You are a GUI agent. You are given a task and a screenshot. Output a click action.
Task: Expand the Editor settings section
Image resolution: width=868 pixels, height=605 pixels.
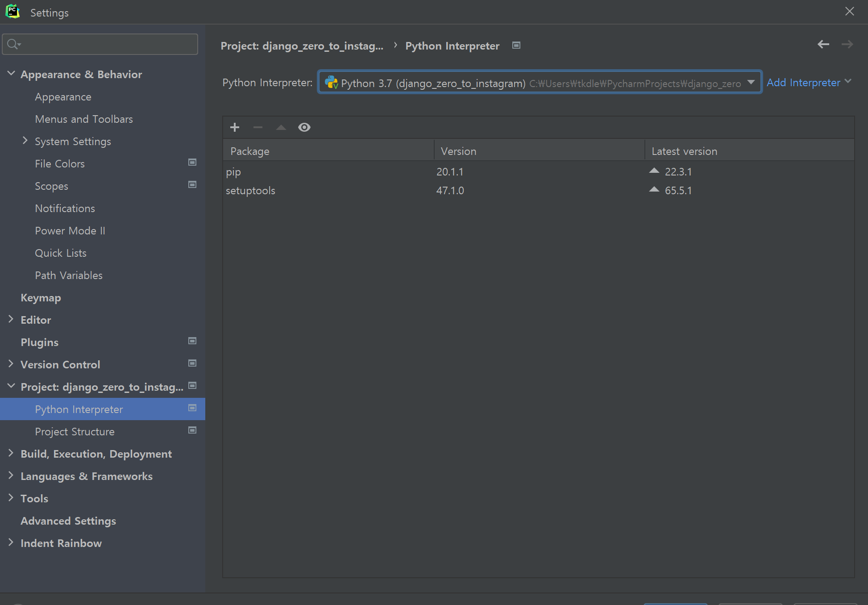tap(11, 319)
